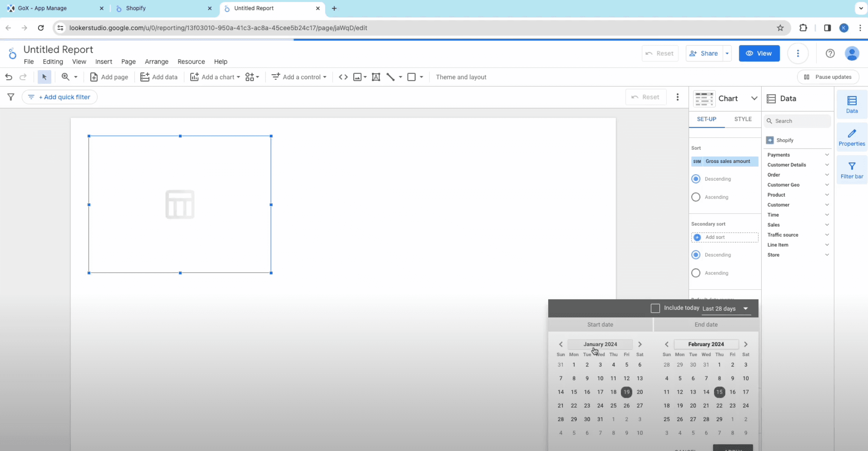The width and height of the screenshot is (868, 451).
Task: Click the text box tool icon
Action: tap(376, 77)
